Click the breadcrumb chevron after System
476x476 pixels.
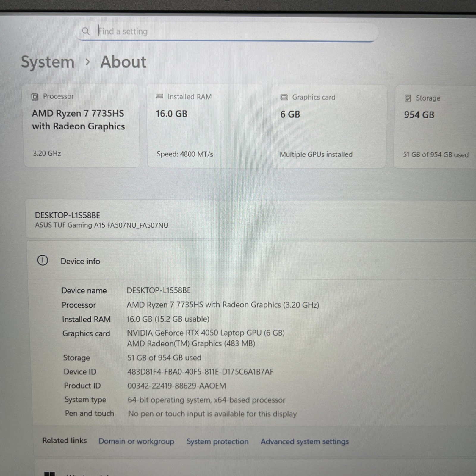coord(87,62)
